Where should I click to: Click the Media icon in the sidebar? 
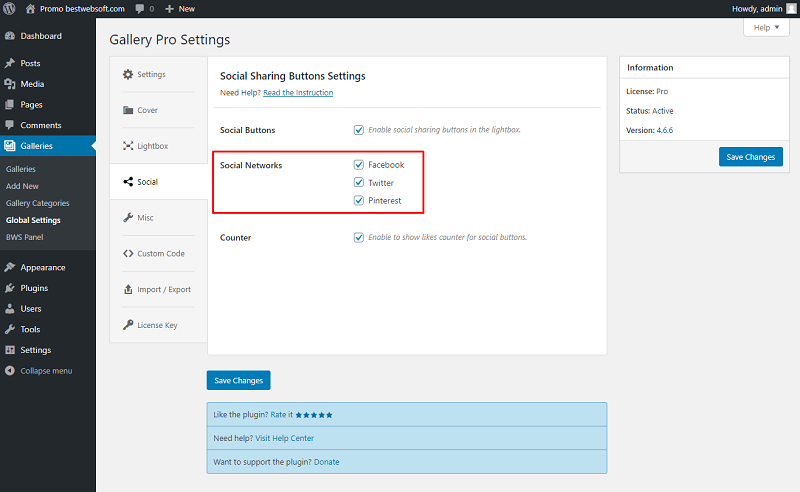click(x=10, y=84)
